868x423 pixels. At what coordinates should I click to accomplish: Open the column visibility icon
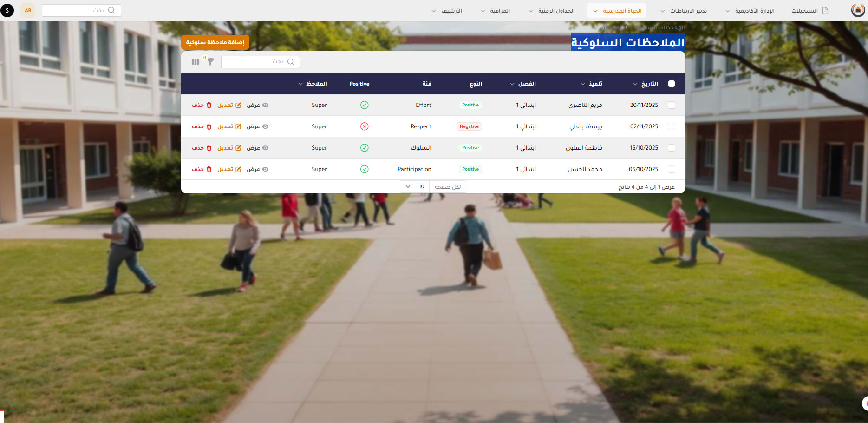(x=196, y=62)
